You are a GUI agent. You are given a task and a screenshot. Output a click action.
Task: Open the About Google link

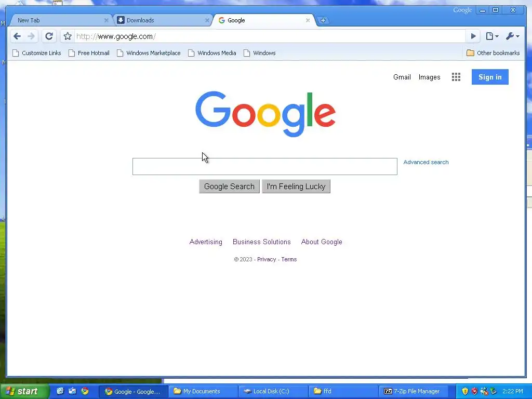(322, 242)
